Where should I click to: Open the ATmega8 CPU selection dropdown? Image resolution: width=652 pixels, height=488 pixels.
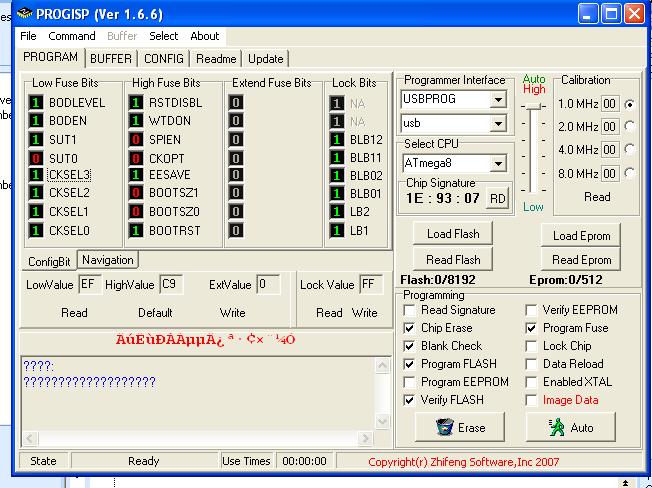497,163
